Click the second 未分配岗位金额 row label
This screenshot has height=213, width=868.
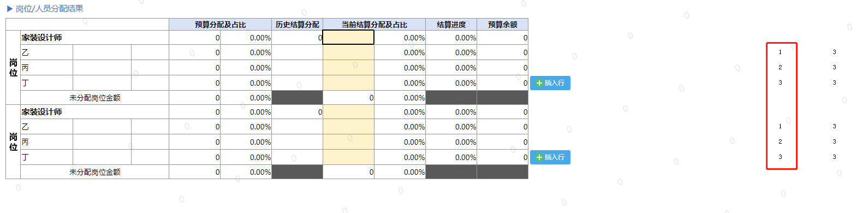[x=95, y=172]
